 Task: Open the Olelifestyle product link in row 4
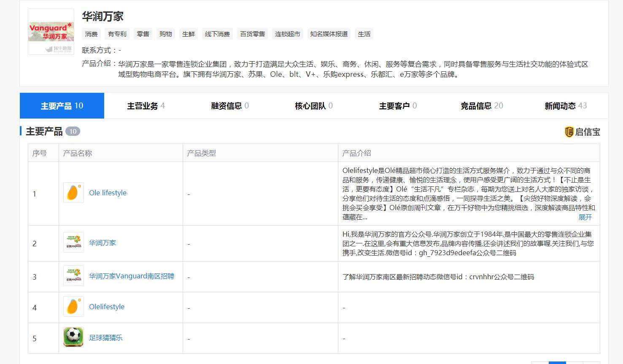click(x=107, y=307)
